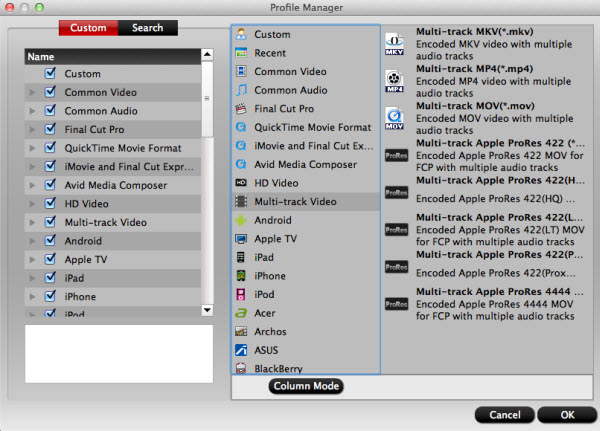Click the Final Cut Pro clapperboard icon
The image size is (600, 431).
coord(241,109)
